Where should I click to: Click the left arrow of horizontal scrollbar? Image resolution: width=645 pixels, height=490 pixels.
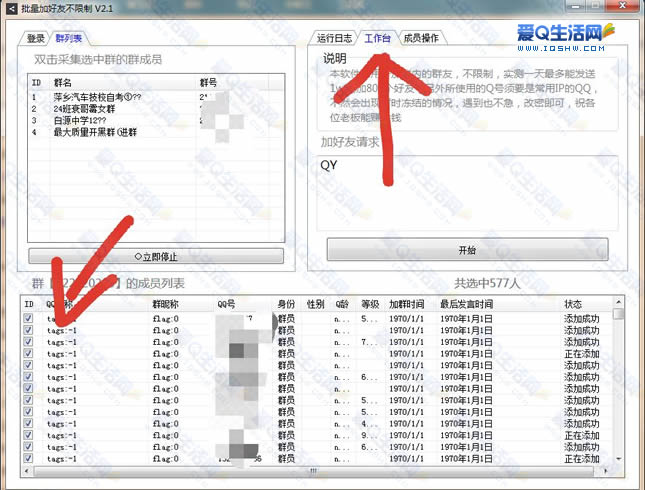click(x=27, y=471)
